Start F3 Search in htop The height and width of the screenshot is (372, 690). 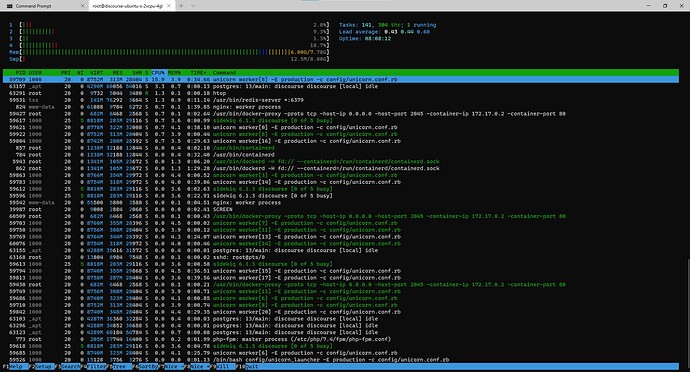(x=67, y=366)
